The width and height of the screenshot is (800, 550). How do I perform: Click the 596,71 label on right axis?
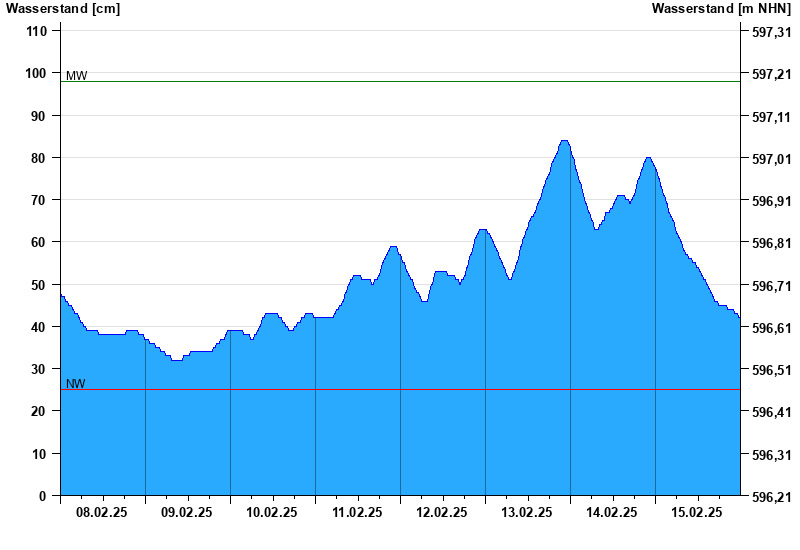772,286
